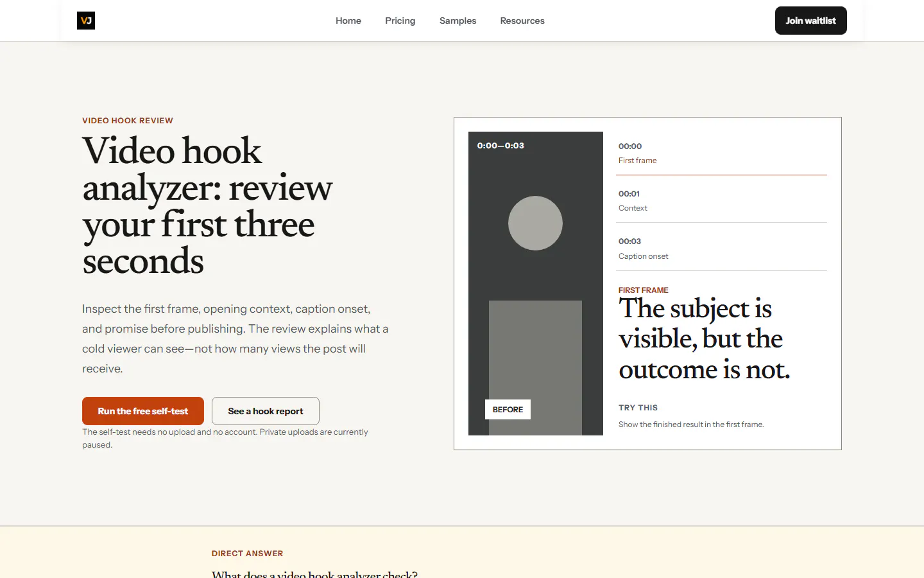This screenshot has width=924, height=578.
Task: Click the main heading 'Video hook analyzer'
Action: pos(207,206)
